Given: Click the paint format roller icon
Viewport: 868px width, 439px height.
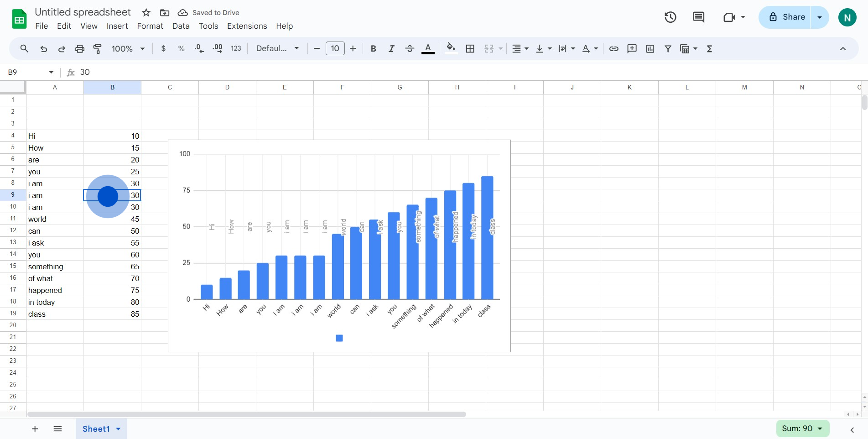Looking at the screenshot, I should point(98,49).
